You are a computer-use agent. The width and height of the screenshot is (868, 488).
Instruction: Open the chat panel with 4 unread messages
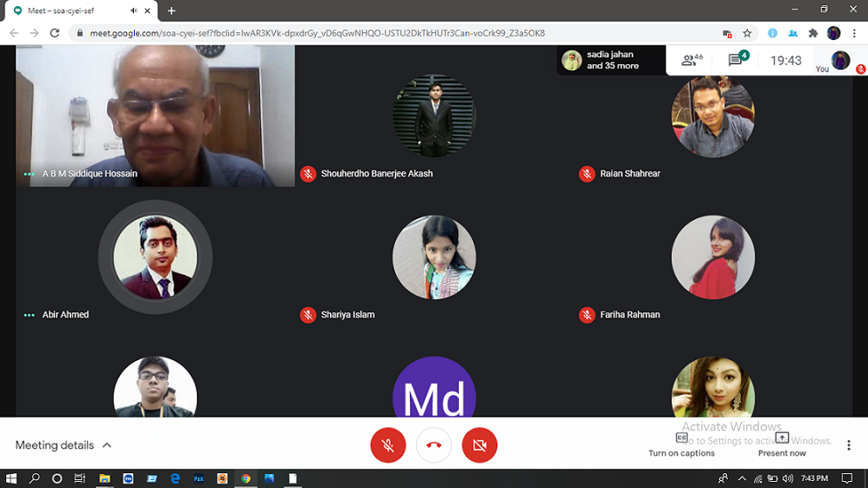coord(736,60)
